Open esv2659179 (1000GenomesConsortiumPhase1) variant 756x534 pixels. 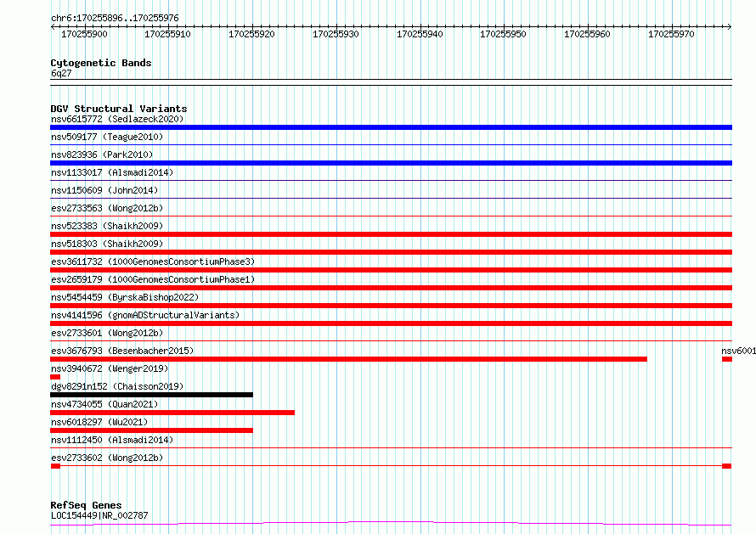pyautogui.click(x=153, y=279)
